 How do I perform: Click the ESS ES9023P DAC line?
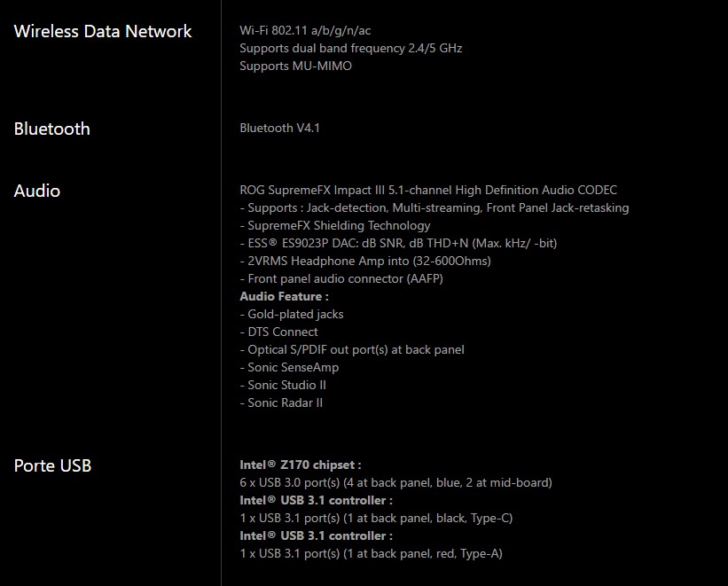[398, 243]
